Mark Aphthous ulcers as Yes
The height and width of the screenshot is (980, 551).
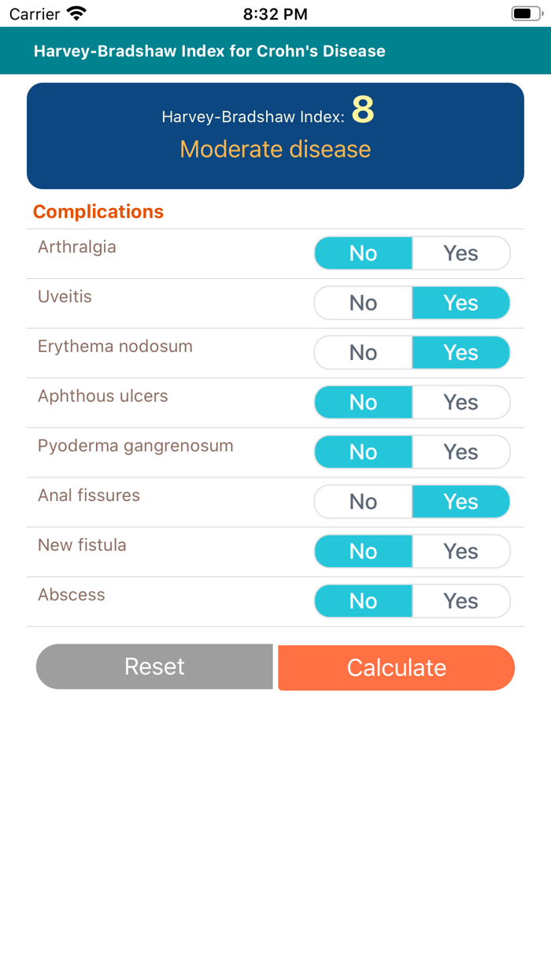click(461, 402)
